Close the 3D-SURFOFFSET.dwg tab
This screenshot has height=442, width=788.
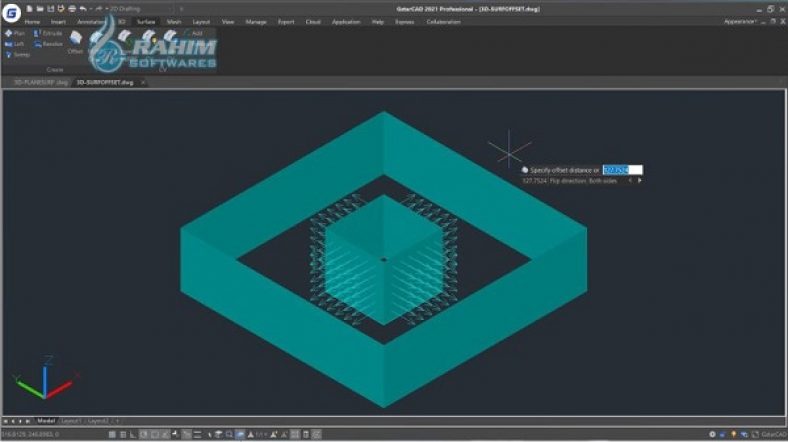coord(143,82)
